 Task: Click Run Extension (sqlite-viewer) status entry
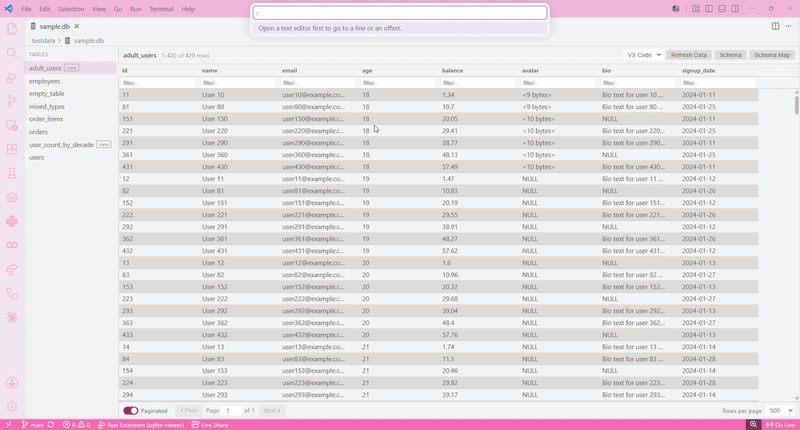click(x=141, y=425)
